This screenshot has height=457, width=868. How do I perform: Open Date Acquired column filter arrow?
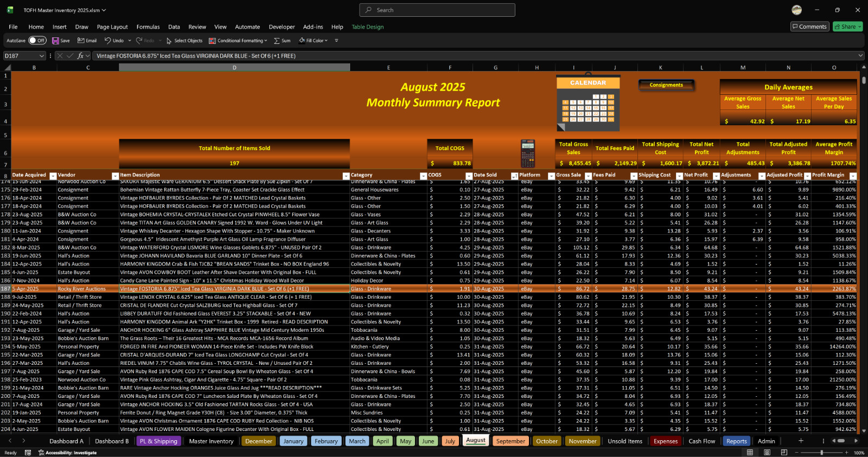pyautogui.click(x=53, y=176)
